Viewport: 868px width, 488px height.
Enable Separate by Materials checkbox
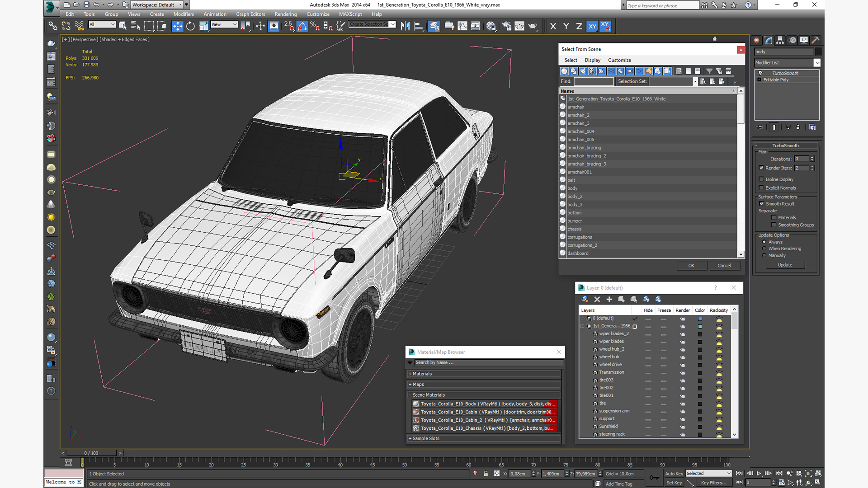click(x=774, y=218)
